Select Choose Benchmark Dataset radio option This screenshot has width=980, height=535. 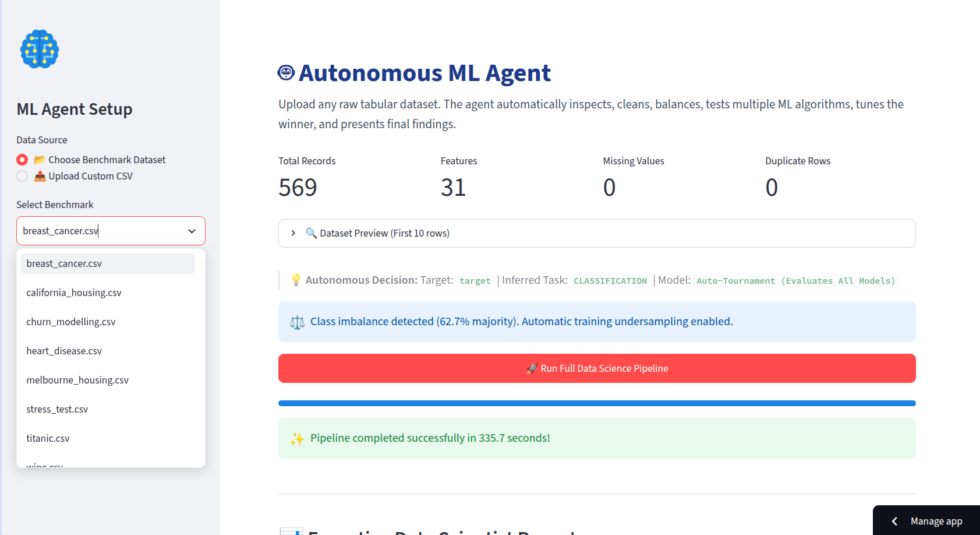[x=22, y=160]
